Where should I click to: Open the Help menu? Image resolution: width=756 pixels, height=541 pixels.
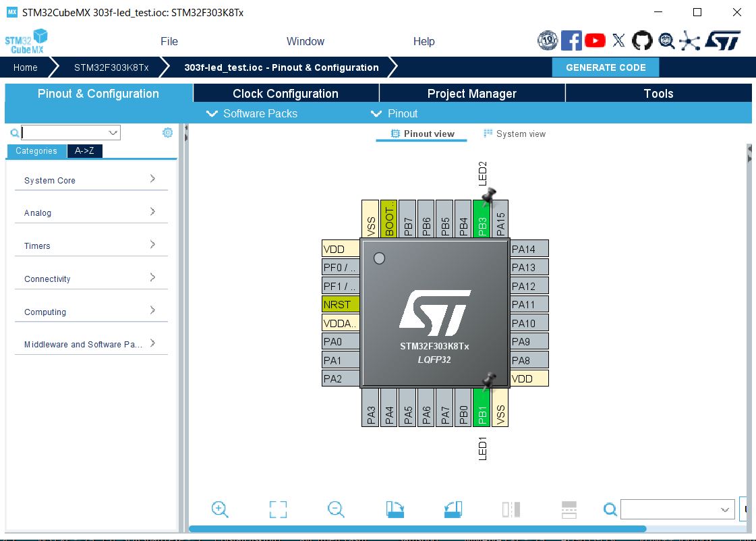tap(424, 41)
